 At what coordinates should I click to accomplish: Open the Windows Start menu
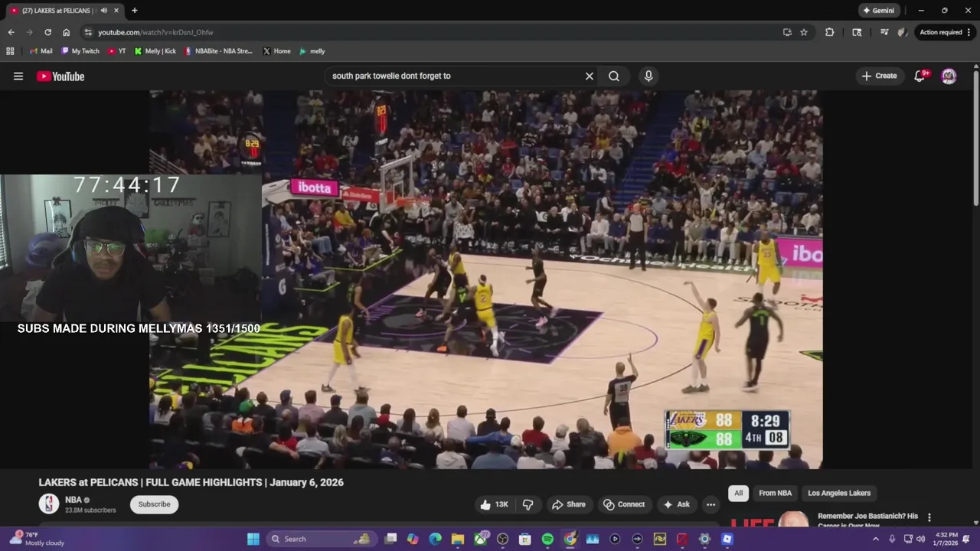coord(253,539)
